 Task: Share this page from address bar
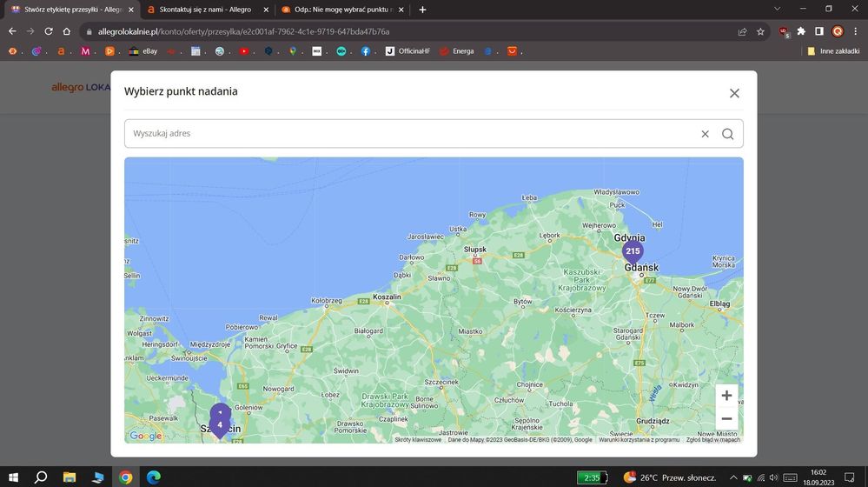pos(742,31)
